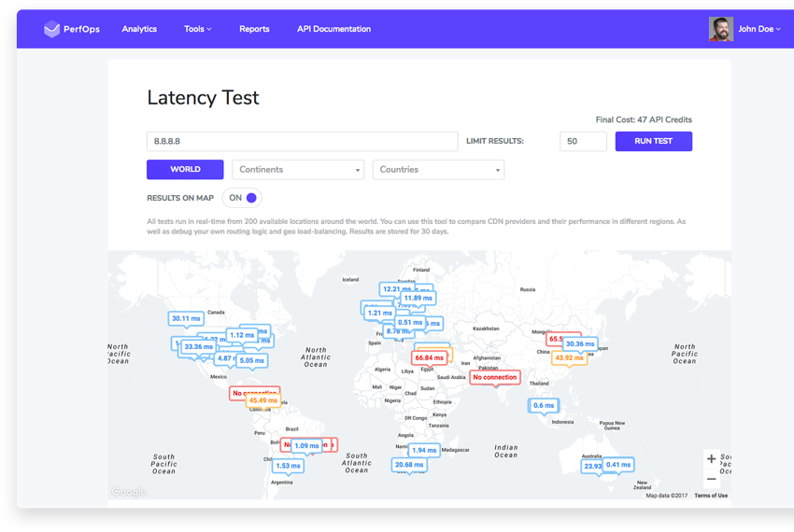Select the 0.6 ms marker near Indonesia
This screenshot has width=794, height=532.
[544, 405]
